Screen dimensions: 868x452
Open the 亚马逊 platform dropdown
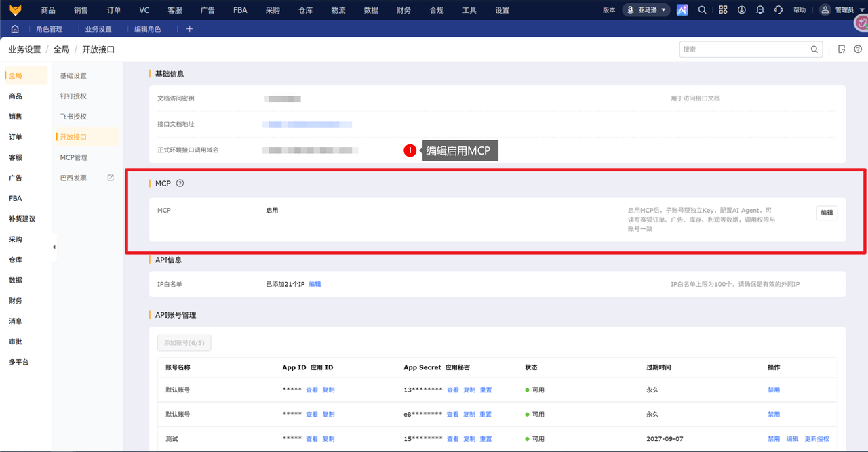tap(646, 9)
